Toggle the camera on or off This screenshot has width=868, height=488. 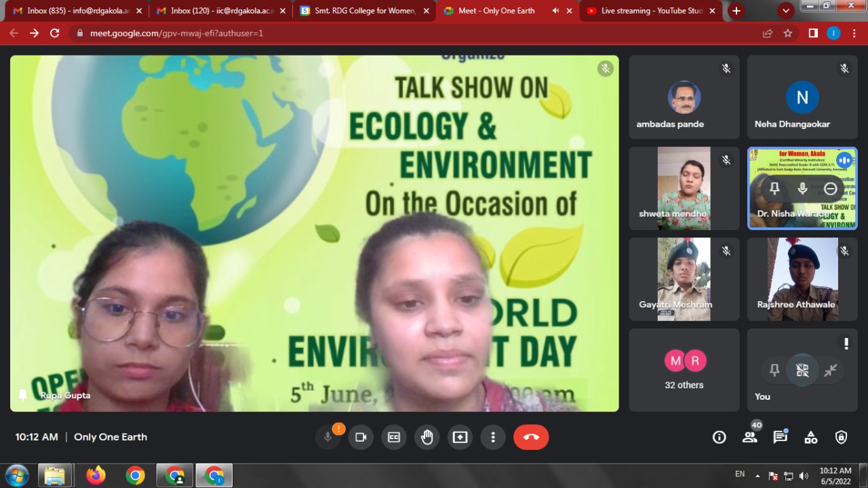point(361,437)
